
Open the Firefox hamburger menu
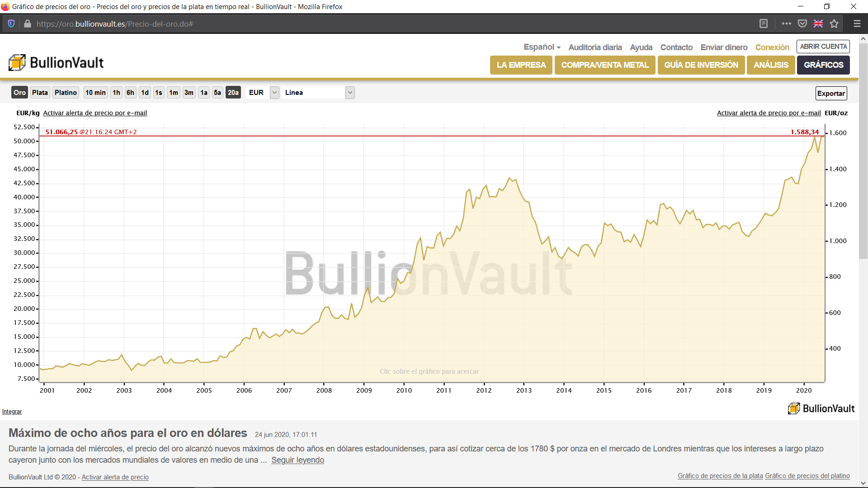(857, 23)
